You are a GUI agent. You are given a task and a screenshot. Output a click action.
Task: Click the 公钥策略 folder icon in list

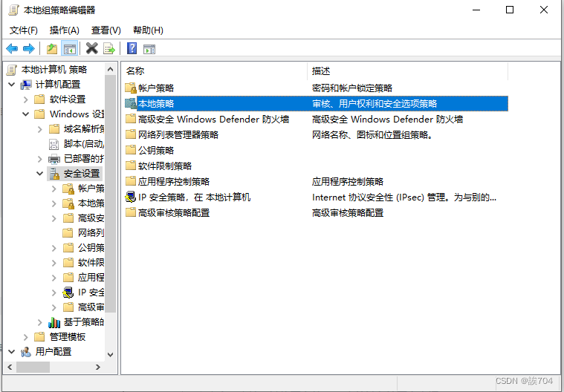pos(131,150)
